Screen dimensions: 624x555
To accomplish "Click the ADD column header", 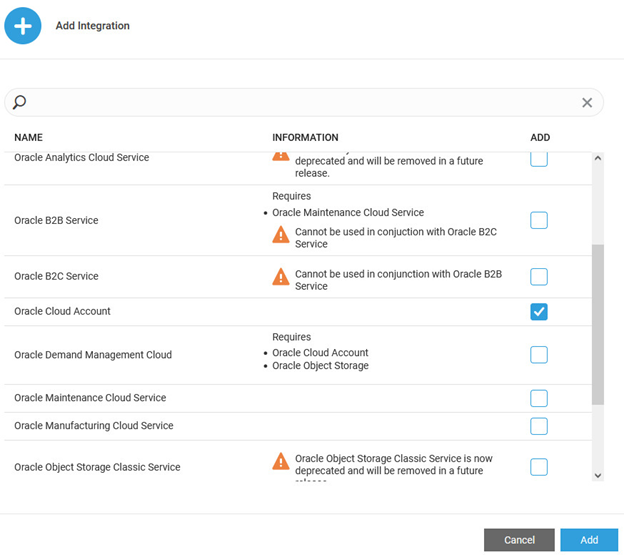I will coord(540,138).
